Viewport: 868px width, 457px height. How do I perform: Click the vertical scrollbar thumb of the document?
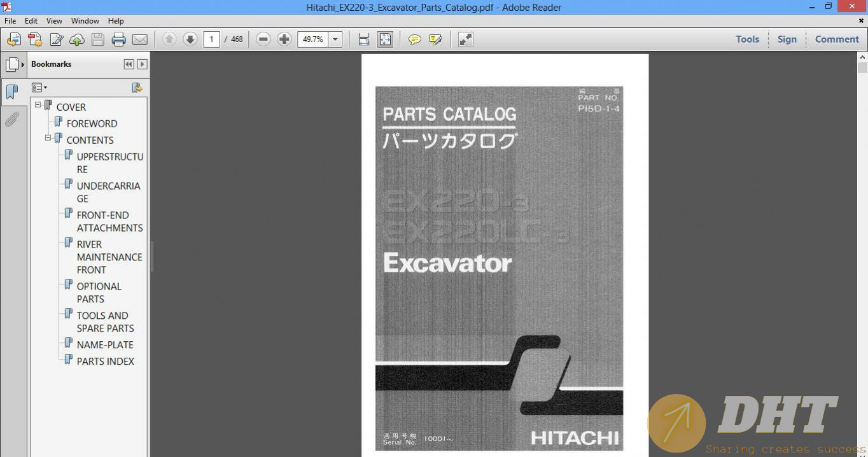coord(862,68)
